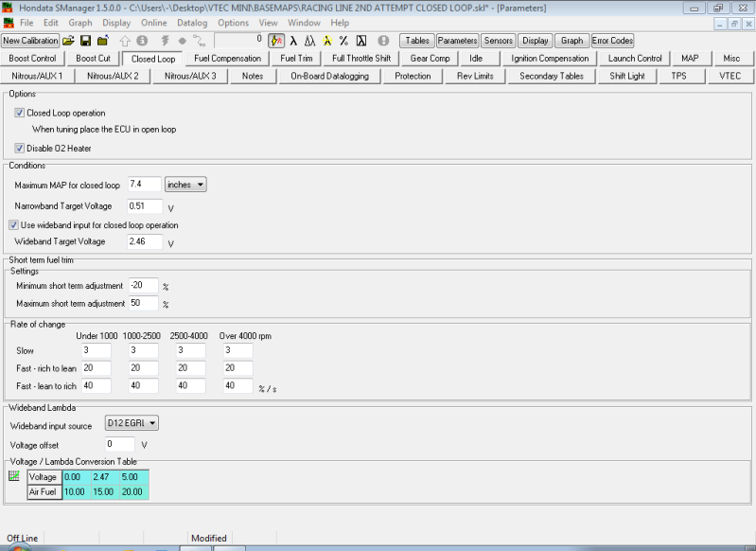Toggle the highlighted lightning star toolbar icon
This screenshot has width=756, height=551.
coord(276,41)
